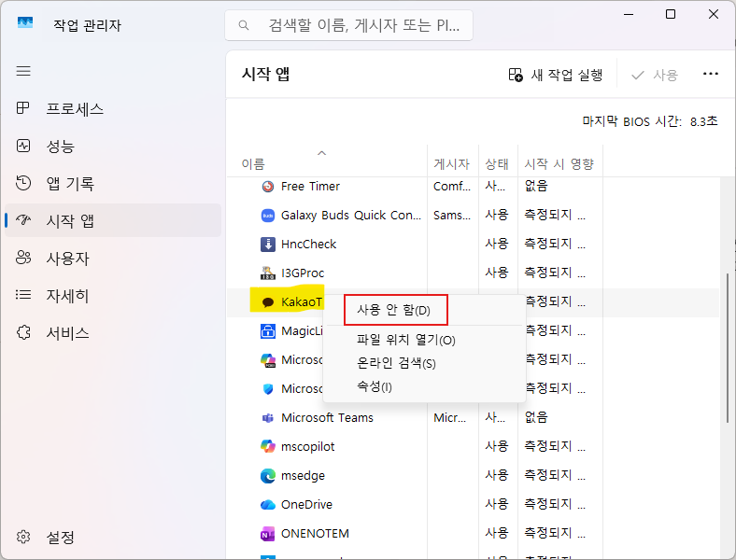736x560 pixels.
Task: Click the vertical scrollbar of the app list
Action: (x=728, y=347)
